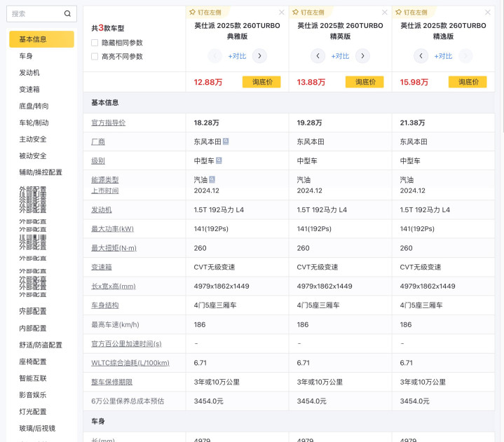
Task: Click 询底价 button for the 12.88万 model
Action: click(x=261, y=82)
